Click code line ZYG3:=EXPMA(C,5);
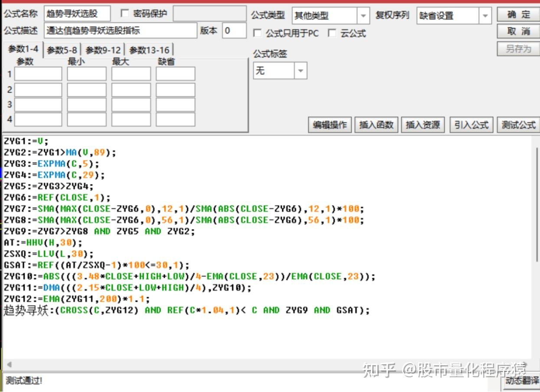Viewport: 540px width, 392px height. click(x=51, y=163)
